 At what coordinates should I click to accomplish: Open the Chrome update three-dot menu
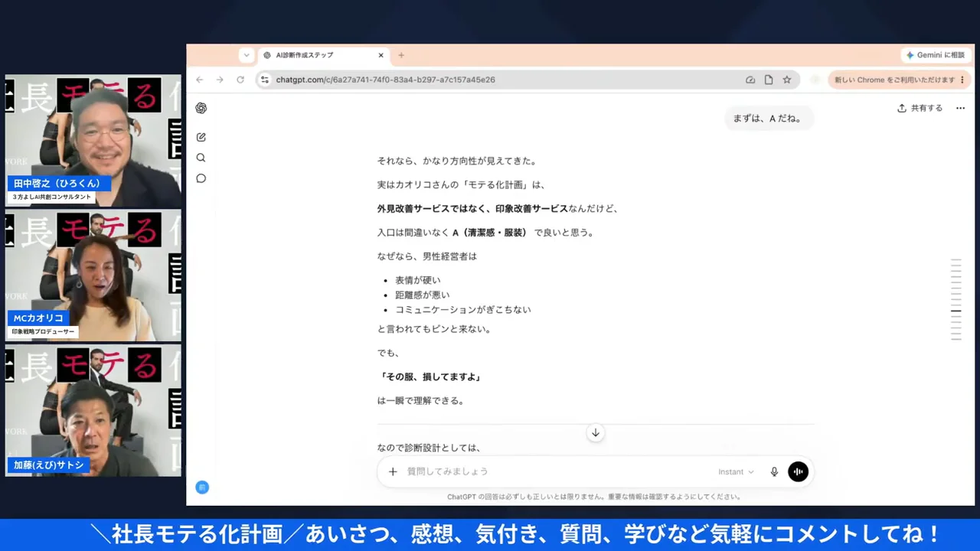pyautogui.click(x=962, y=80)
